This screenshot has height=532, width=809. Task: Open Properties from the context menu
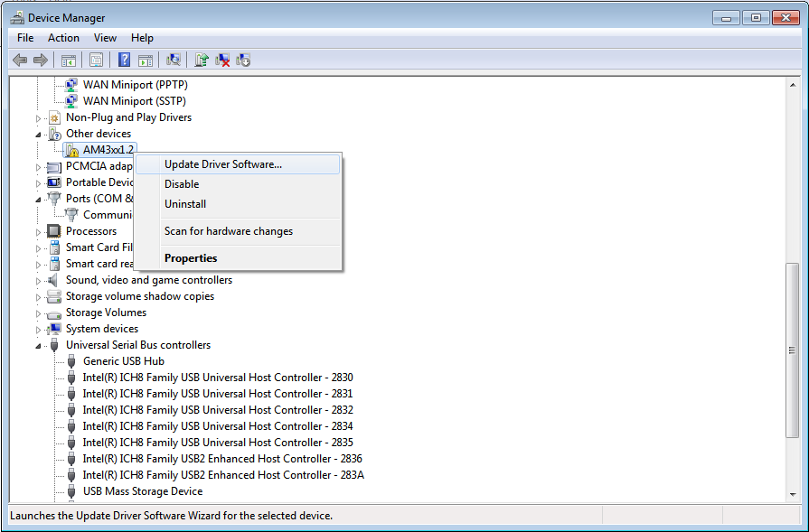coord(191,258)
